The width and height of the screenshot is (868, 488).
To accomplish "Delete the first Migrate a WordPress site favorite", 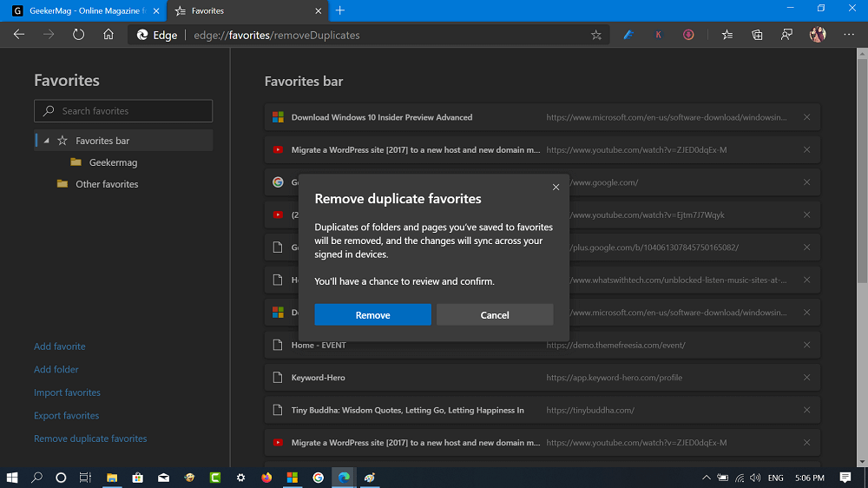I will (806, 149).
